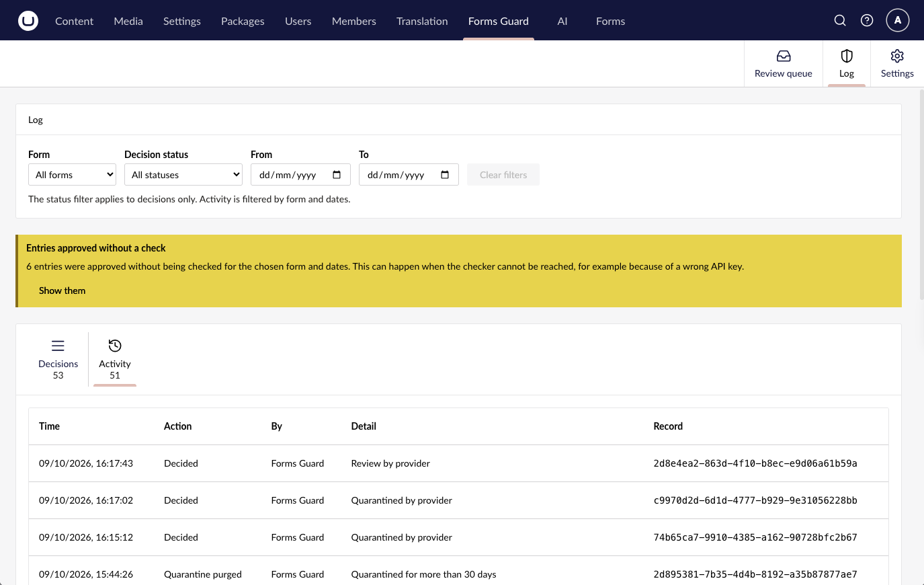This screenshot has width=924, height=585.
Task: Select record ID 2d895381-7b35-4d4b-8192-a35b87877ae7
Action: [x=755, y=574]
